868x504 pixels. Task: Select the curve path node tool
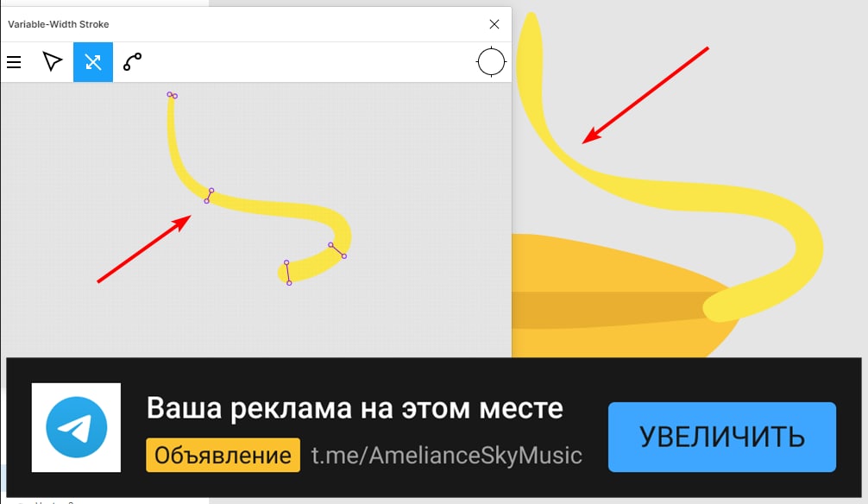[x=132, y=61]
